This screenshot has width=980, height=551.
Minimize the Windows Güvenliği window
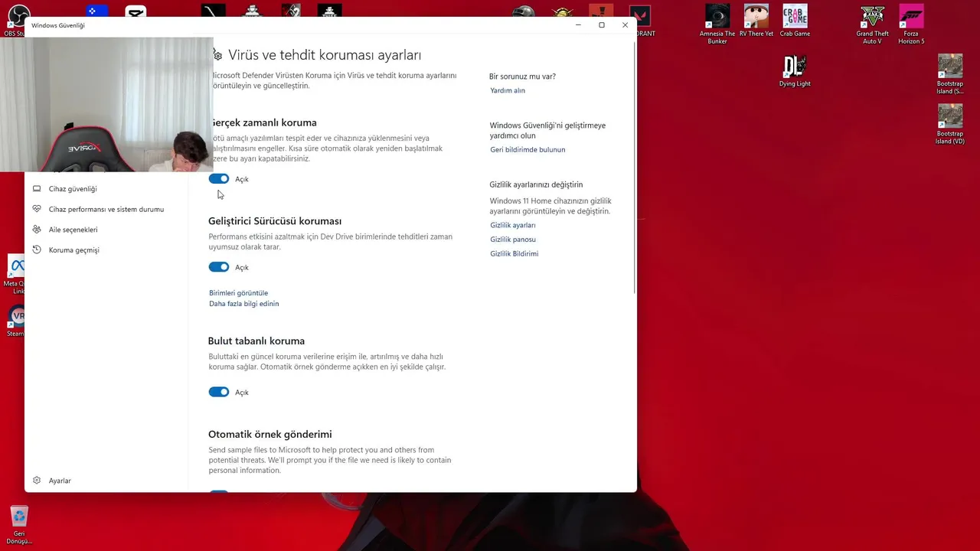578,25
